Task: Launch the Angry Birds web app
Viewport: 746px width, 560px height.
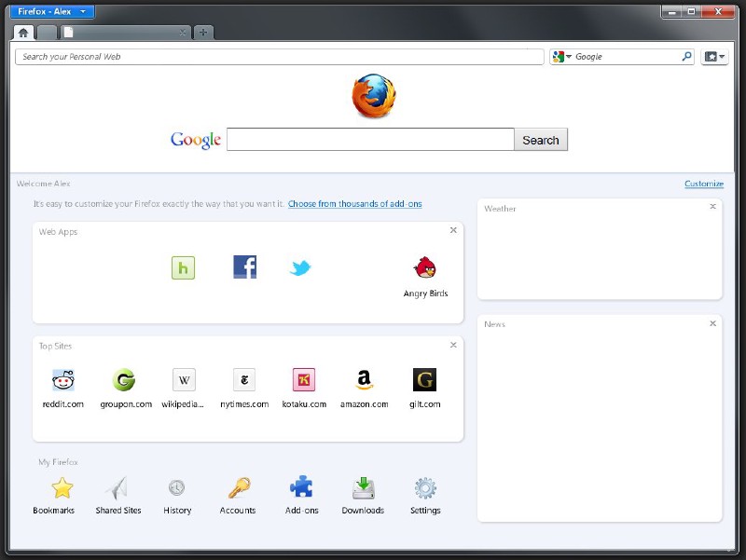Action: tap(425, 277)
